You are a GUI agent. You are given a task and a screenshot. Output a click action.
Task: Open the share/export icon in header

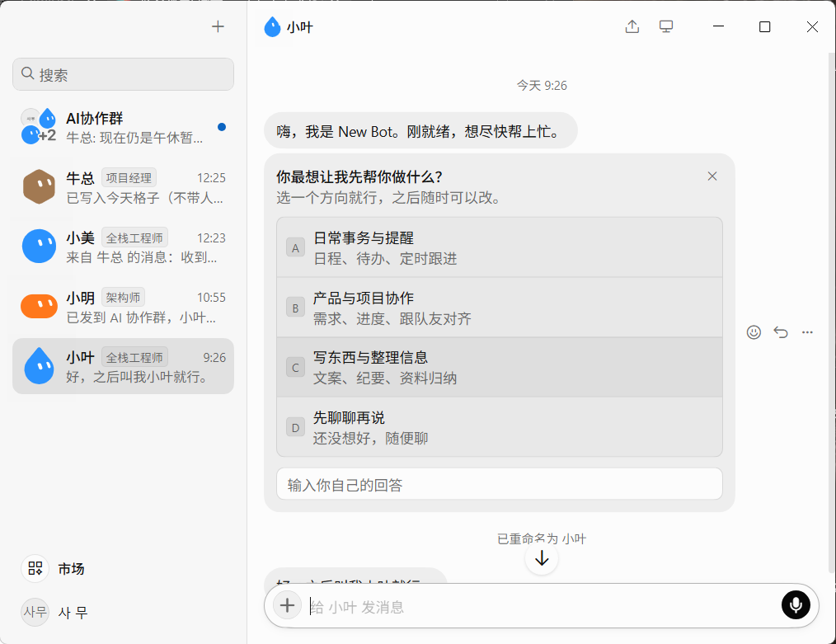[632, 26]
